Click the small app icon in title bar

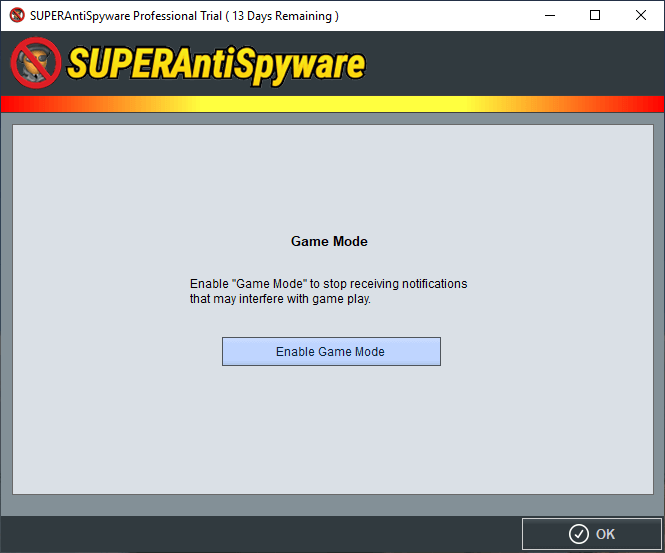17,15
